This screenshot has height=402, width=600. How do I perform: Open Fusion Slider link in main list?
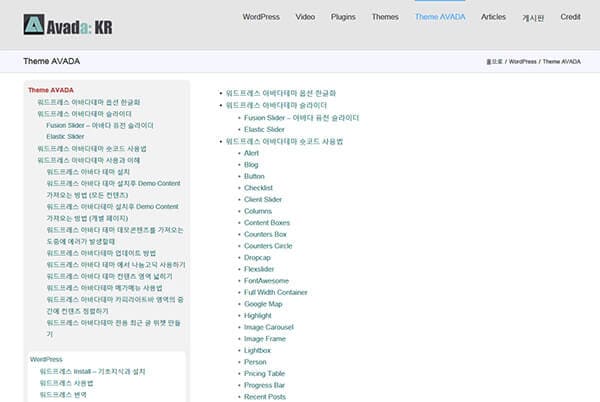[x=302, y=118]
